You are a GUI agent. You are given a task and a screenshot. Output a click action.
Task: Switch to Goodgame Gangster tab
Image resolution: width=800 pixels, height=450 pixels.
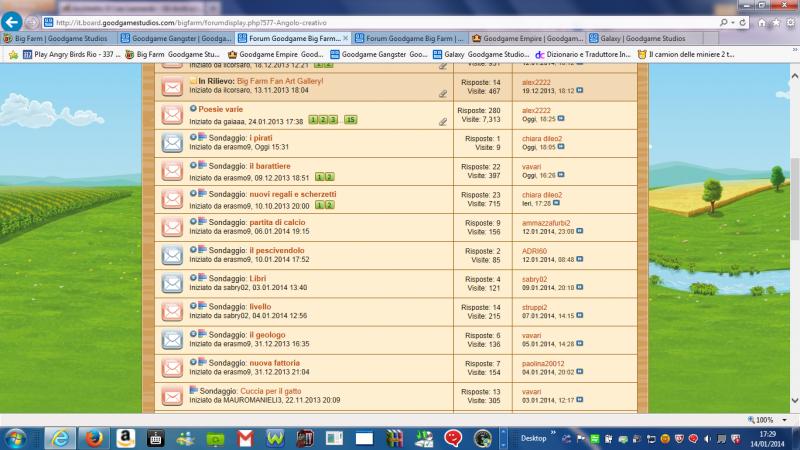pyautogui.click(x=176, y=38)
